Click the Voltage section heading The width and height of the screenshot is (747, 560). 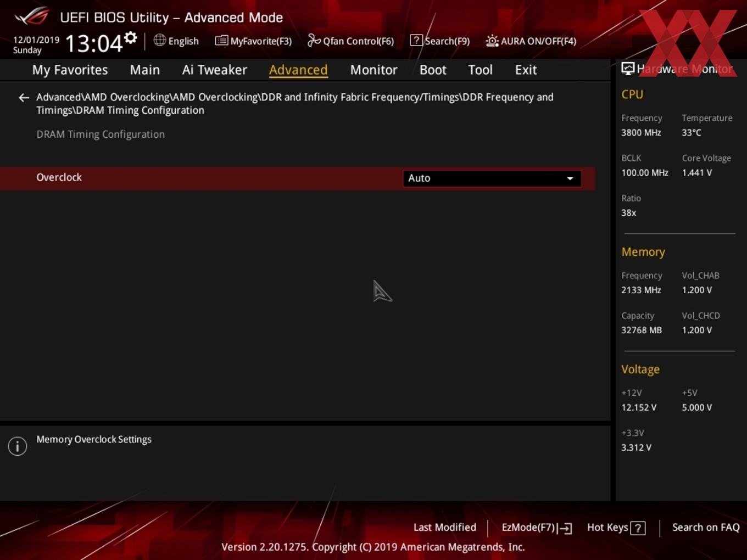click(x=640, y=369)
